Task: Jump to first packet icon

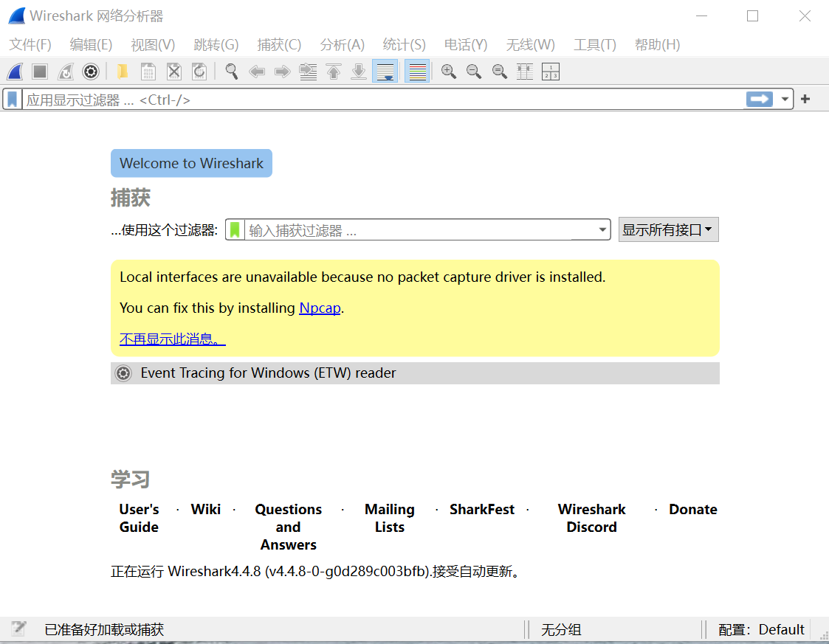Action: pyautogui.click(x=334, y=72)
